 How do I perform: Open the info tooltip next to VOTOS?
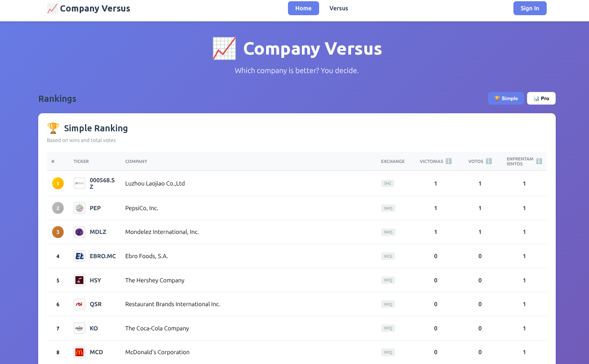coord(488,161)
